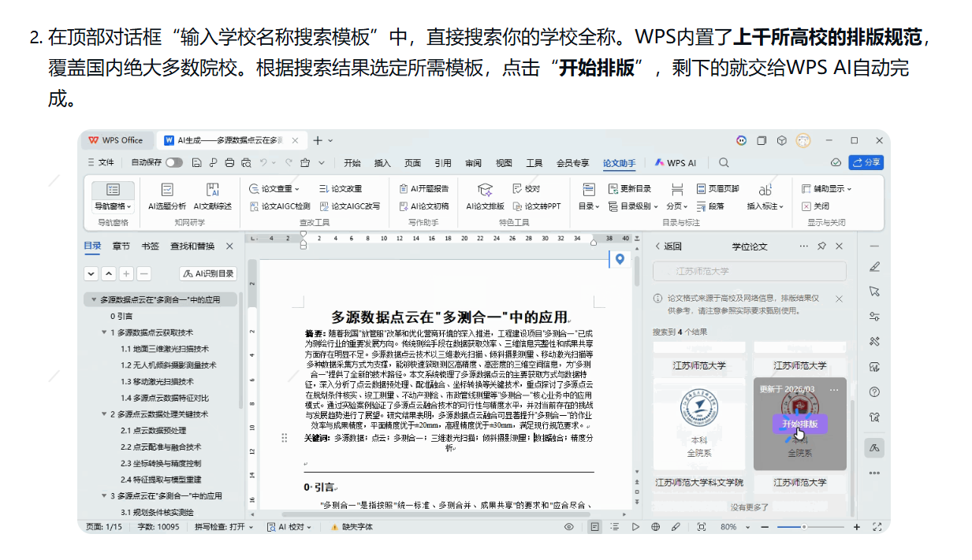Screen dimensions: 972x560
Task: Click the help question mark icon in the right sidebar
Action: click(874, 391)
